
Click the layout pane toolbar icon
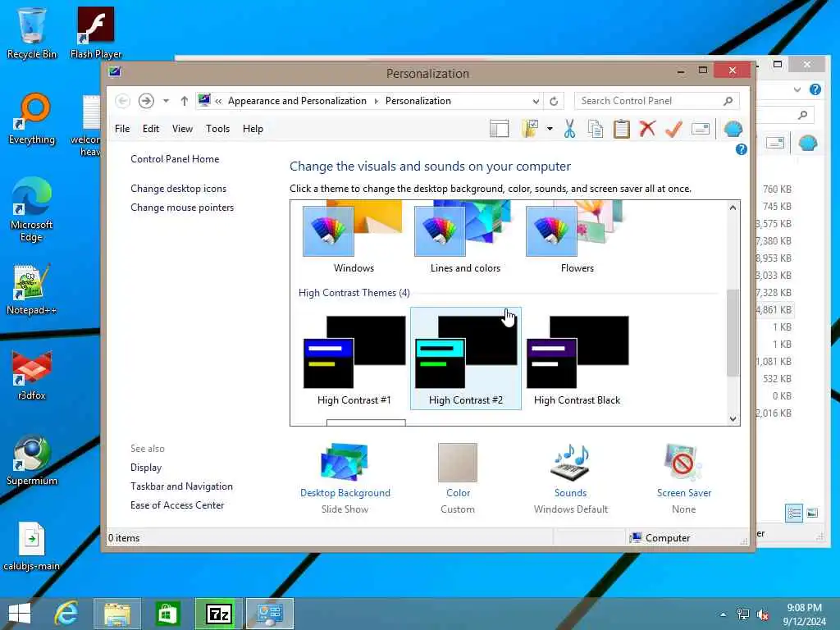point(499,129)
